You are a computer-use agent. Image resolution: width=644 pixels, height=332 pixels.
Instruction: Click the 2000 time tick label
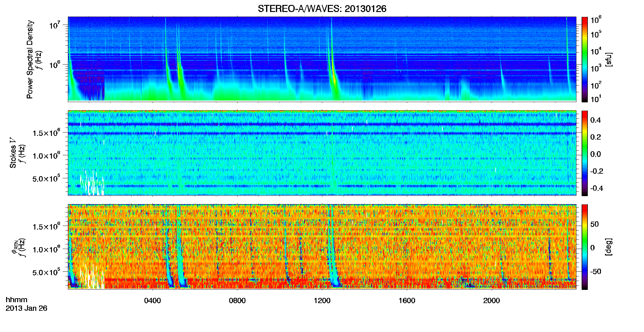(492, 301)
